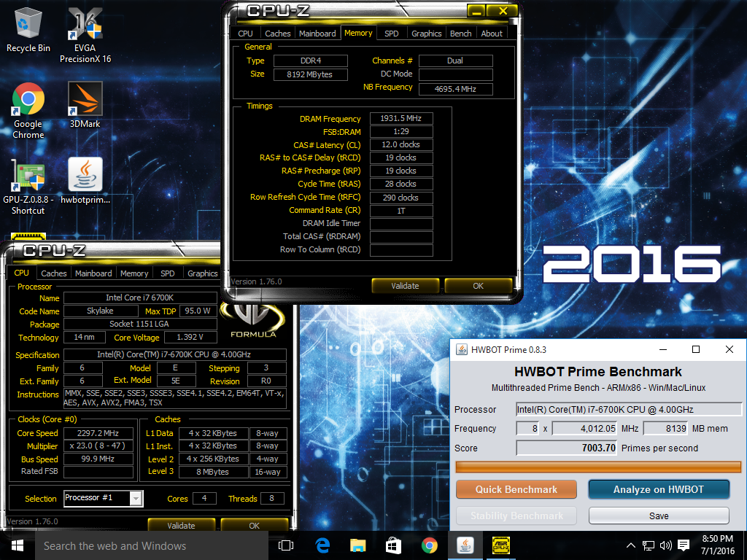Screen dimensions: 747x560
Task: Click the Core Voltage value 1.392 V
Action: click(190, 337)
